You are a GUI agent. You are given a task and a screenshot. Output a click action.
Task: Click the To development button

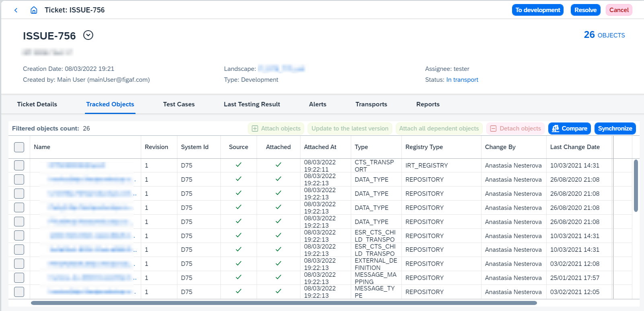[x=538, y=10]
